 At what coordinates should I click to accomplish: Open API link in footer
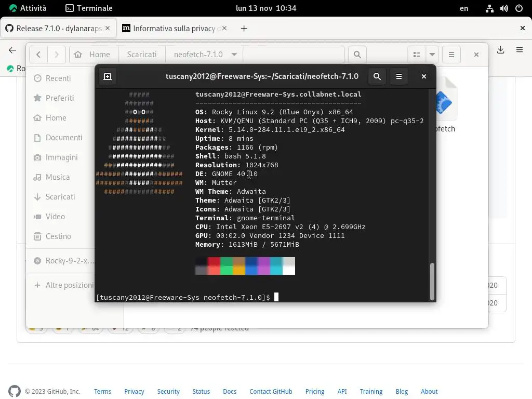click(342, 392)
